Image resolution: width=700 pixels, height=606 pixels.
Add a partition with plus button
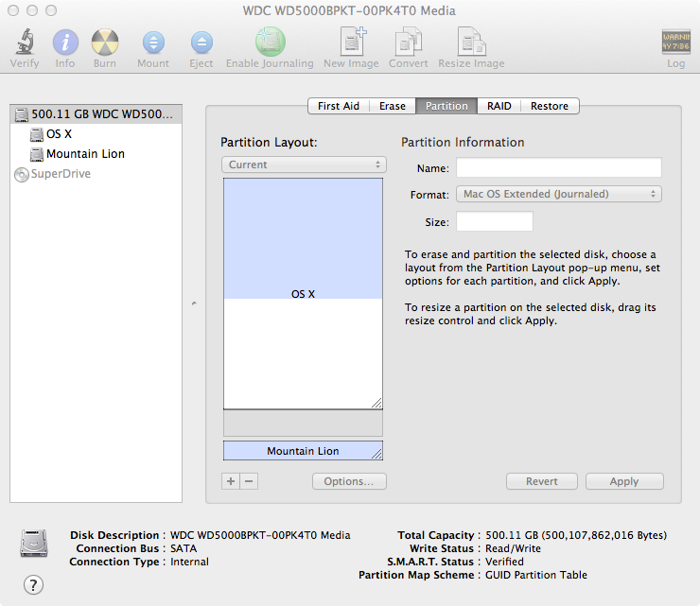click(x=231, y=481)
